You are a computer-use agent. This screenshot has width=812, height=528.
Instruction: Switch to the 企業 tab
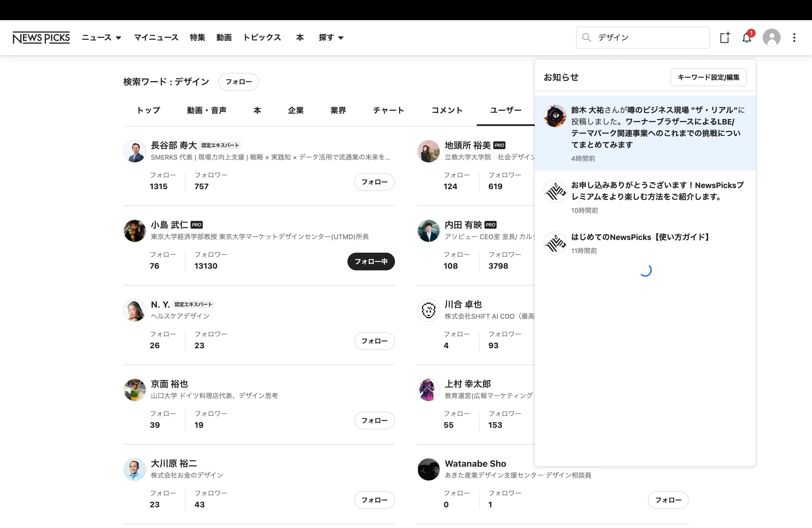pos(296,110)
